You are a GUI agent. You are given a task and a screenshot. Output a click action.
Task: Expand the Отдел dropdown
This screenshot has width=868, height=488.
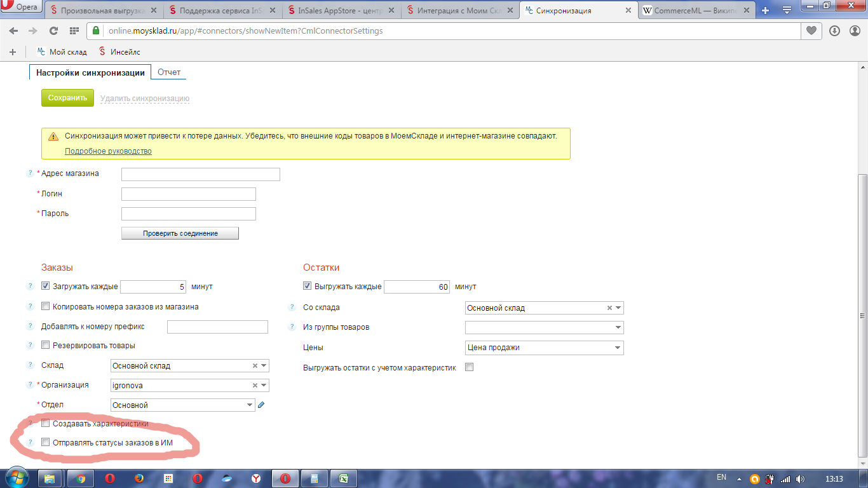[250, 405]
